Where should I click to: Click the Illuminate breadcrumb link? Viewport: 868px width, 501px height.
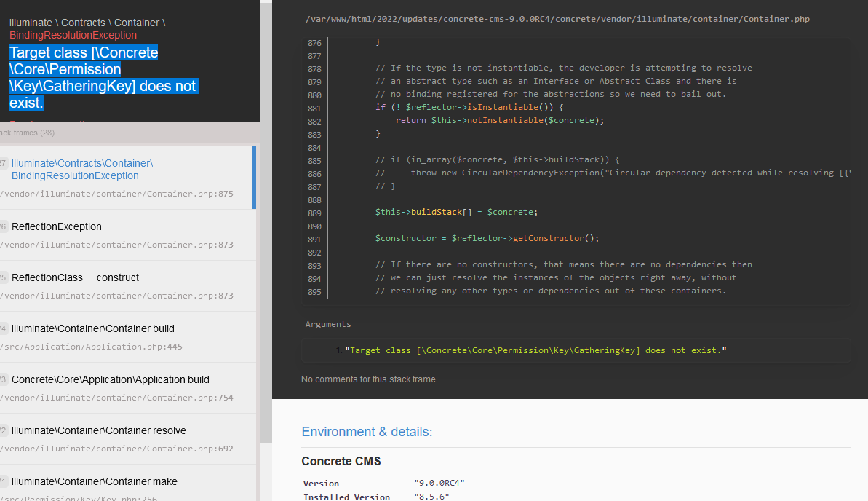click(x=31, y=22)
